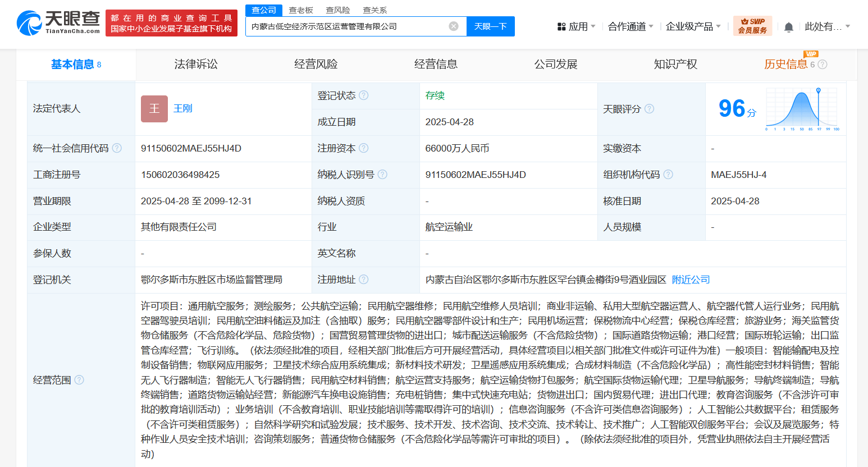Click help icon next to 统一社会信用代码
This screenshot has width=868, height=467.
coord(117,148)
